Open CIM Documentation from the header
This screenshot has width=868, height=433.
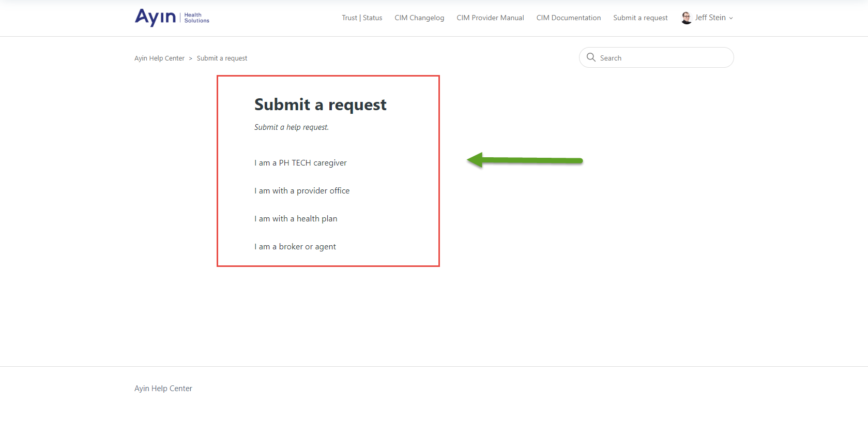point(568,18)
